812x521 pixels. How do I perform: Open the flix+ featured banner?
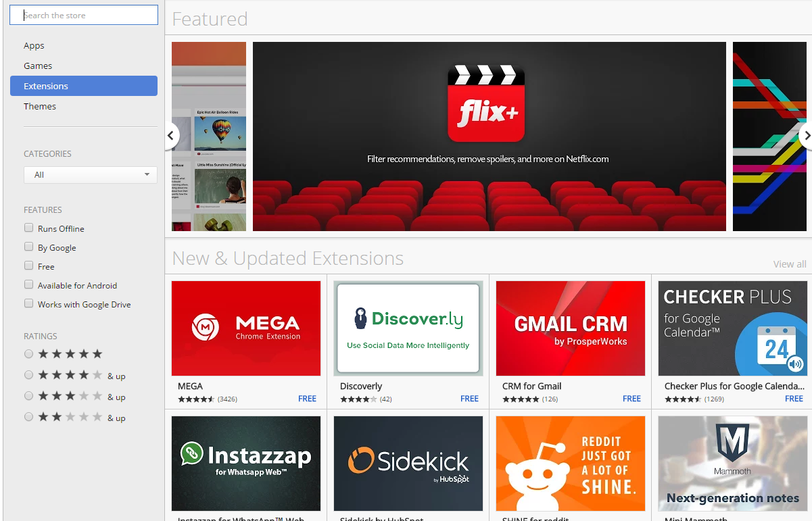click(x=489, y=137)
